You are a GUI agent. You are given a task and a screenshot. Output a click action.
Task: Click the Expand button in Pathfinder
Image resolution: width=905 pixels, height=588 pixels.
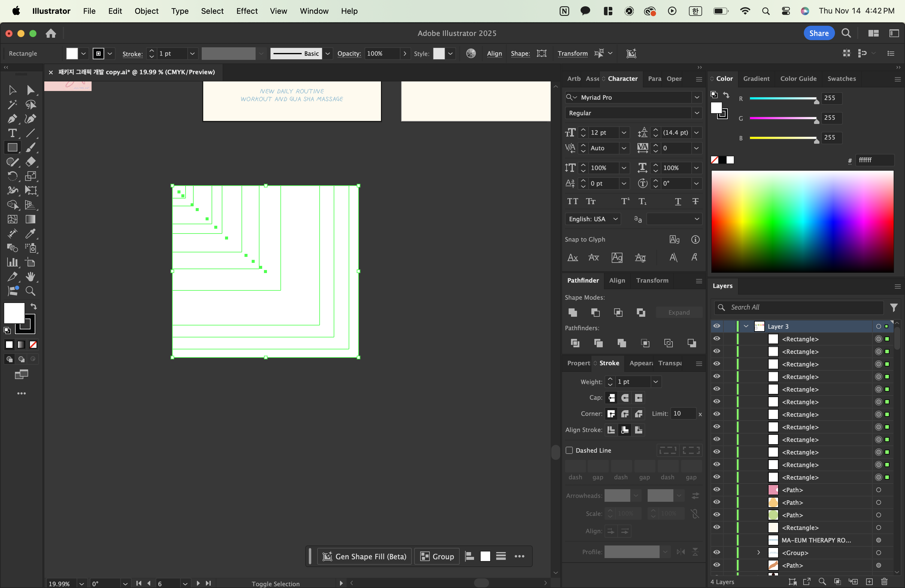tap(679, 312)
